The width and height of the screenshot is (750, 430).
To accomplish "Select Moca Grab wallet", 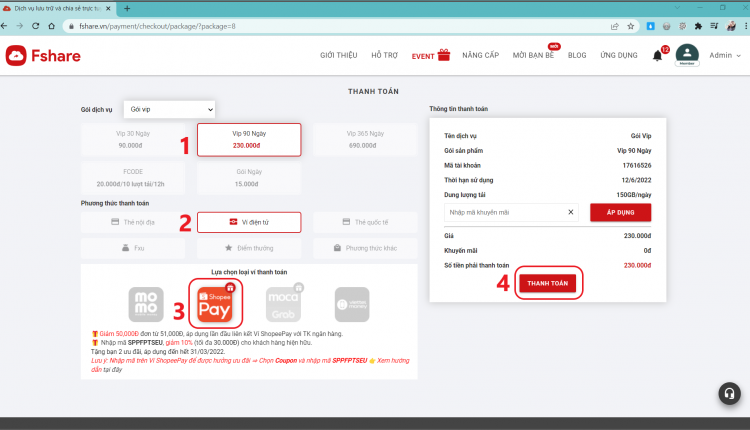I will click(x=283, y=304).
